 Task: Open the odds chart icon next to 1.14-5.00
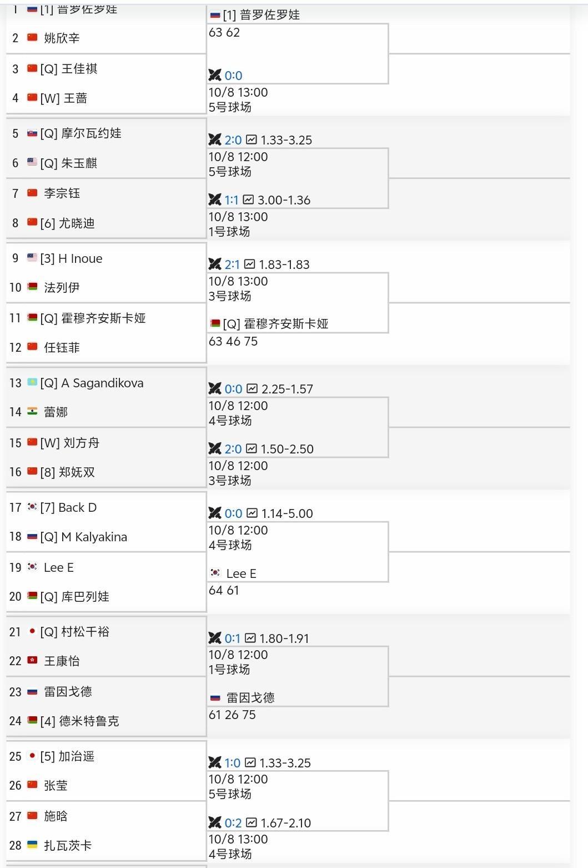pos(252,513)
